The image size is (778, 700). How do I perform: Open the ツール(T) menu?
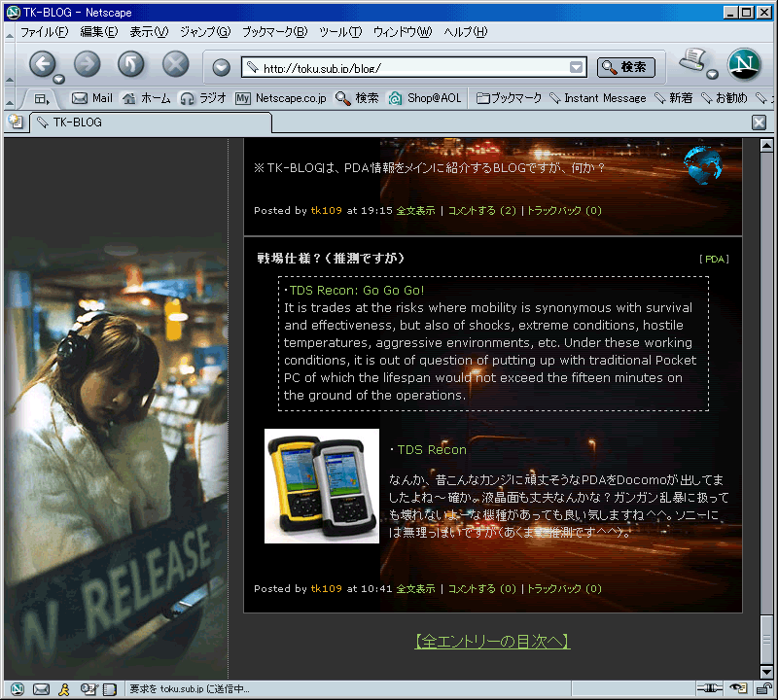(340, 32)
